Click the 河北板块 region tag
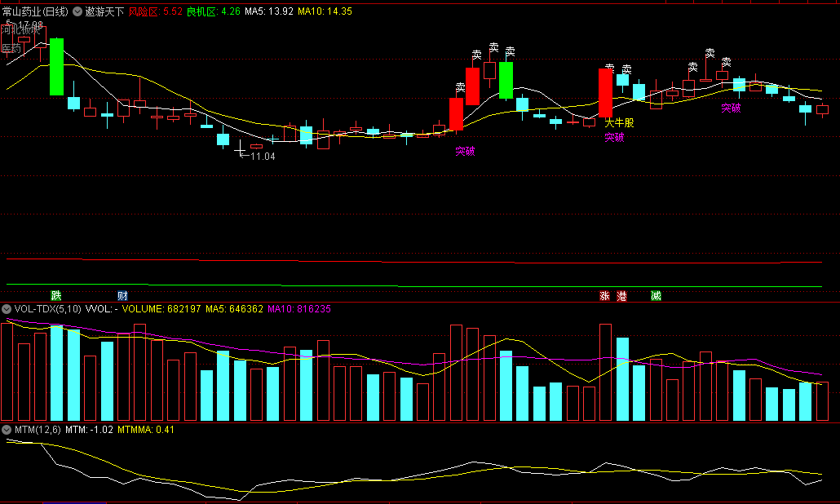The width and height of the screenshot is (840, 504). (21, 30)
